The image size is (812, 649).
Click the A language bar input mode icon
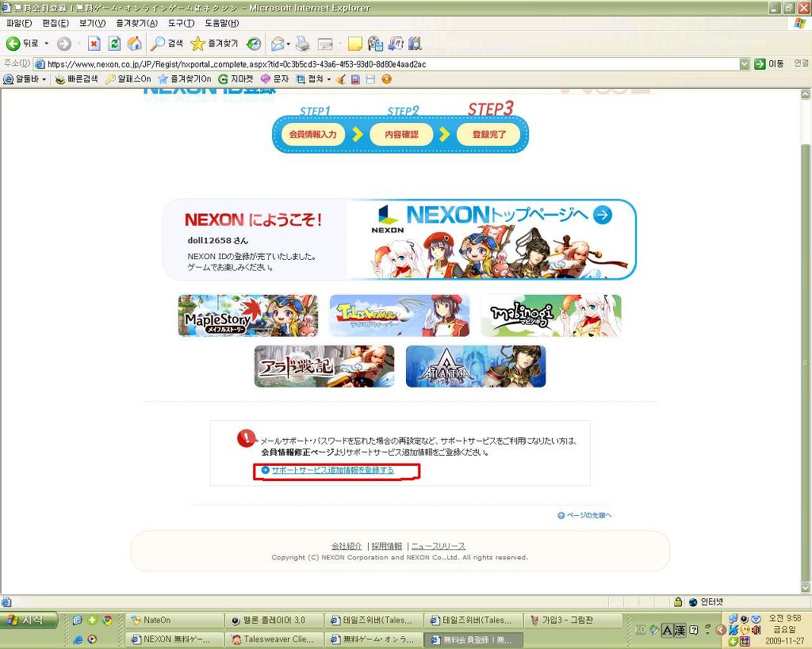(666, 630)
